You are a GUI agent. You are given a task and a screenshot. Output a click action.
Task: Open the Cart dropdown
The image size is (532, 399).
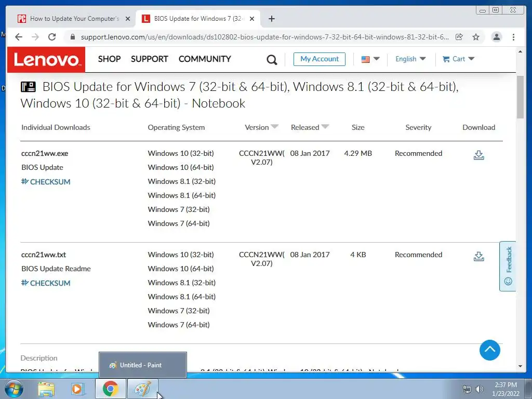click(x=458, y=59)
